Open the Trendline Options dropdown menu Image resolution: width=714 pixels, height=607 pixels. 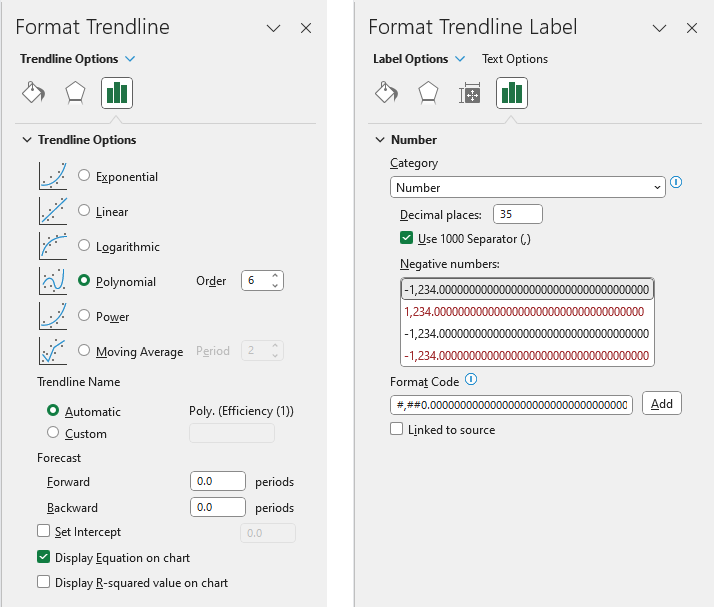point(130,59)
